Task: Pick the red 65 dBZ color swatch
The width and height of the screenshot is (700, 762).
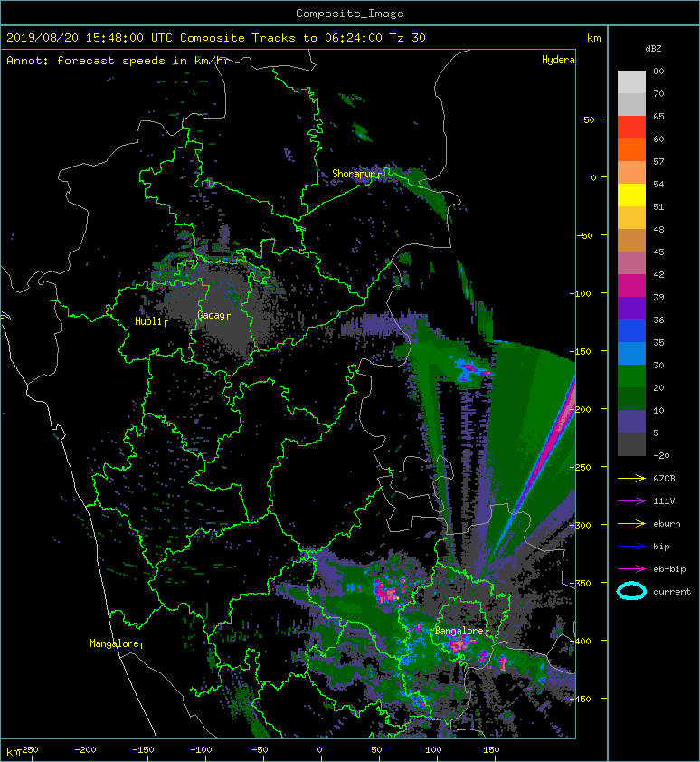Action: (x=631, y=127)
